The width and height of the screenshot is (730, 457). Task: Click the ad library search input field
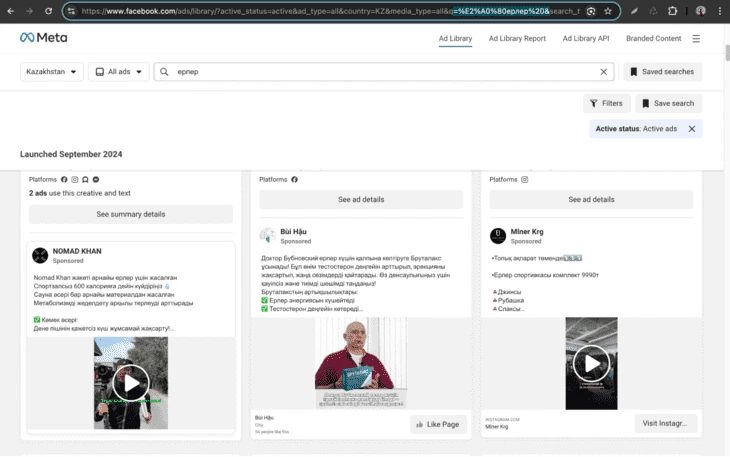[386, 72]
